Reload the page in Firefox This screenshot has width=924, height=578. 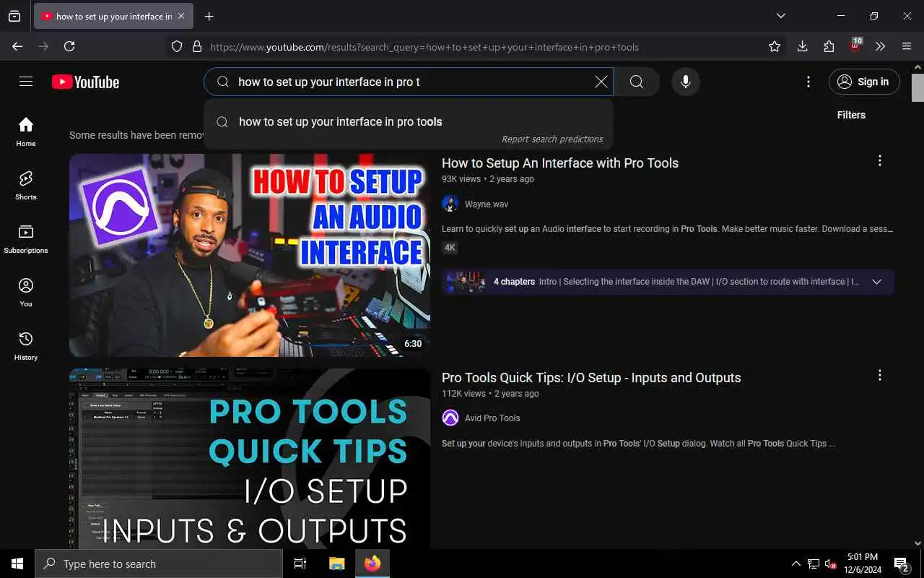[69, 46]
